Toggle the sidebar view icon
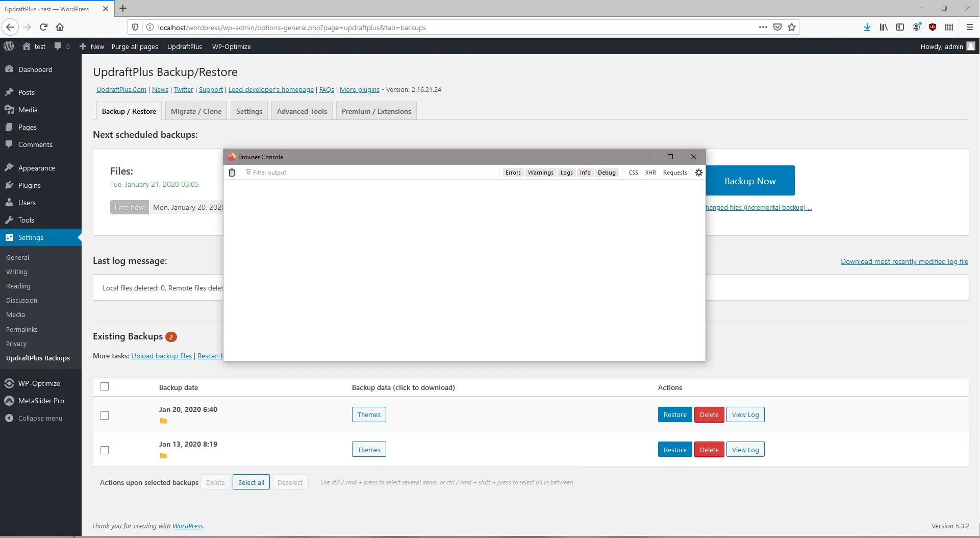This screenshot has height=538, width=980. click(900, 27)
